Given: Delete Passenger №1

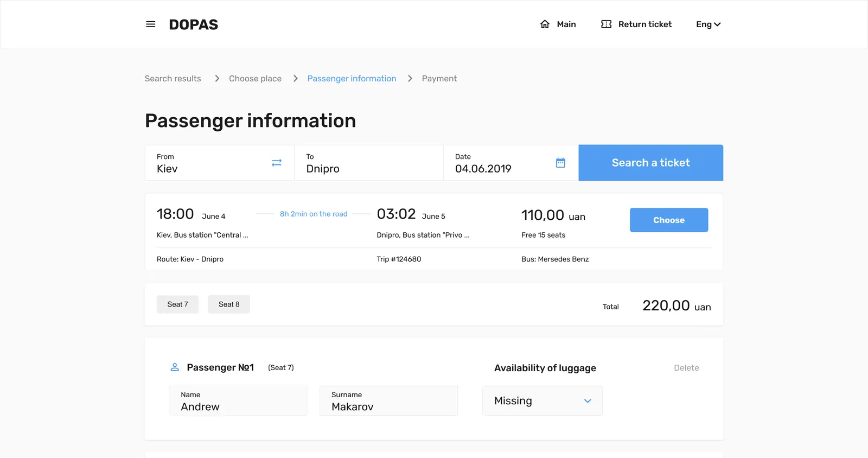Looking at the screenshot, I should [686, 368].
